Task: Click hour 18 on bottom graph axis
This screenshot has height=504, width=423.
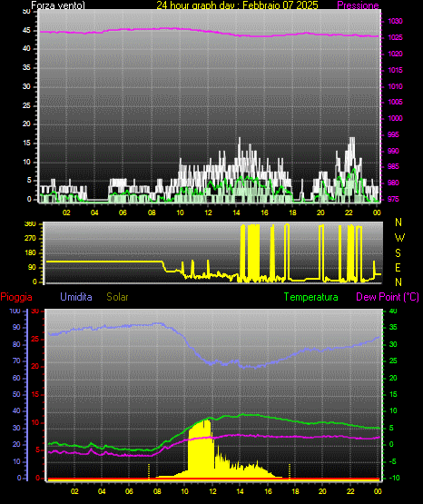Action: [x=295, y=491]
